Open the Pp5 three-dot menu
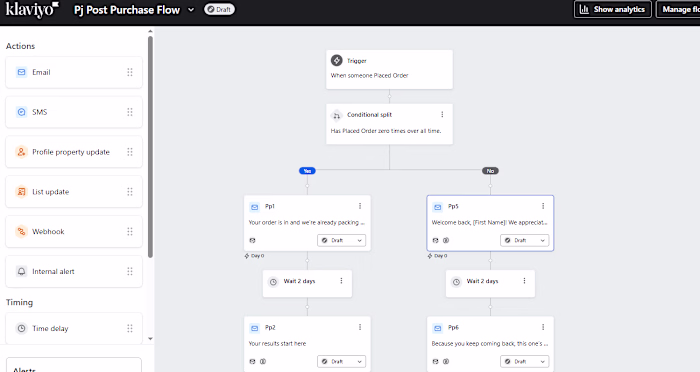Image resolution: width=700 pixels, height=372 pixels. pyautogui.click(x=543, y=206)
